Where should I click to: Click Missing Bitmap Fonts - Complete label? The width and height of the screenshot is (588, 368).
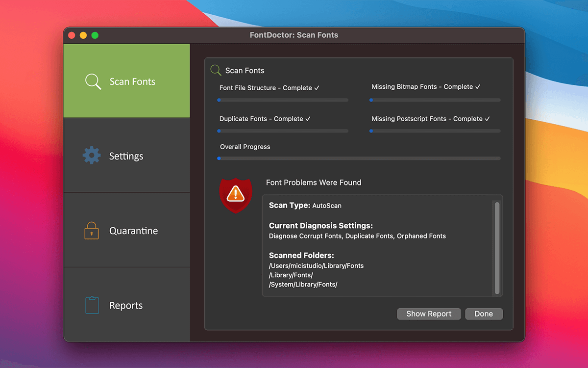click(426, 87)
